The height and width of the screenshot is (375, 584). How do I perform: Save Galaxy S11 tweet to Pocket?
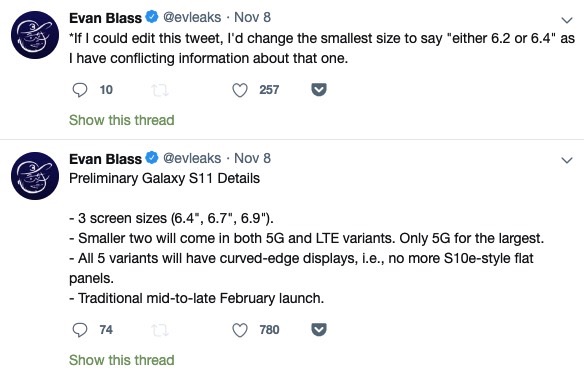[x=319, y=330]
